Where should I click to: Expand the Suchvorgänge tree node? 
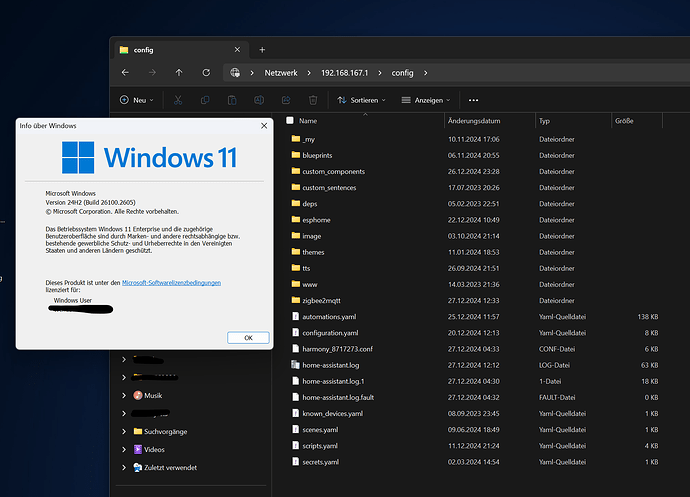click(124, 431)
